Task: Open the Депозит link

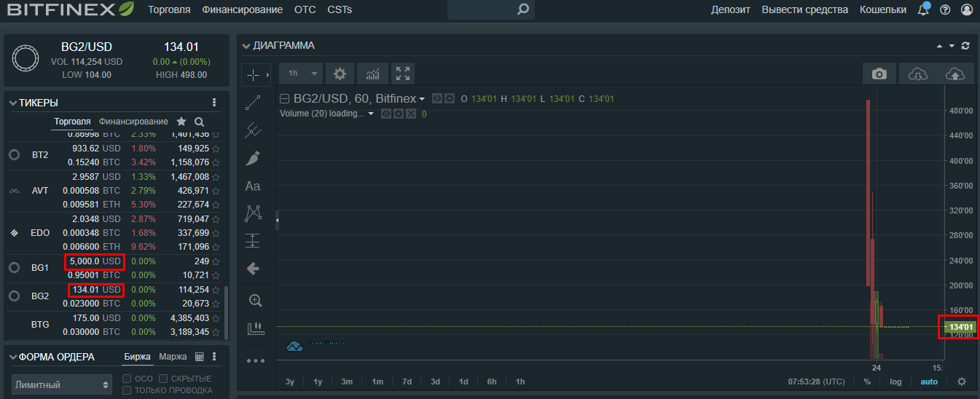Action: click(730, 9)
